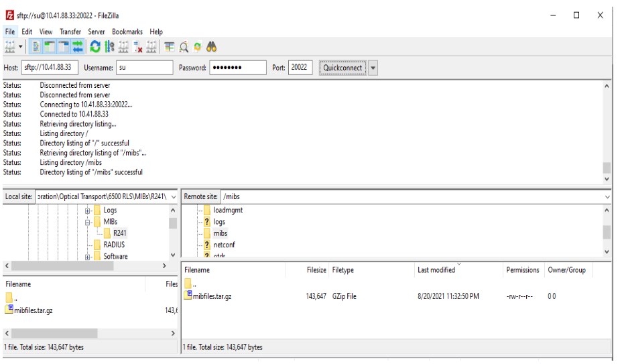Click the -rw-r--r-- permissions cell
Screen dimensions: 622x364
pyautogui.click(x=519, y=296)
